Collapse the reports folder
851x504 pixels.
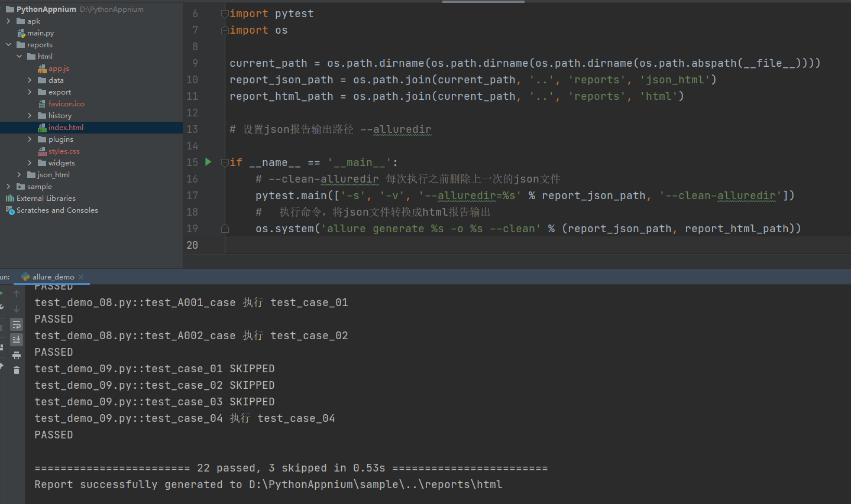(8, 45)
